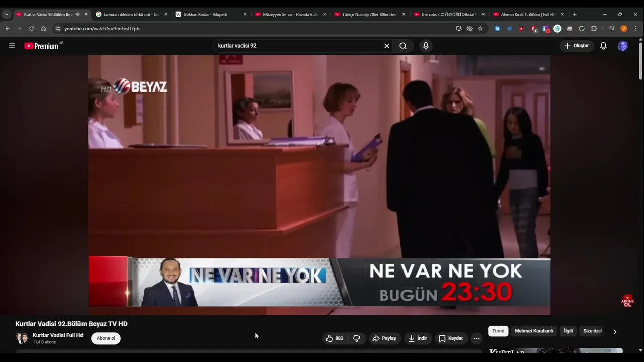This screenshot has height=362, width=644.
Task: Select the Tümü filter chip
Action: [498, 331]
